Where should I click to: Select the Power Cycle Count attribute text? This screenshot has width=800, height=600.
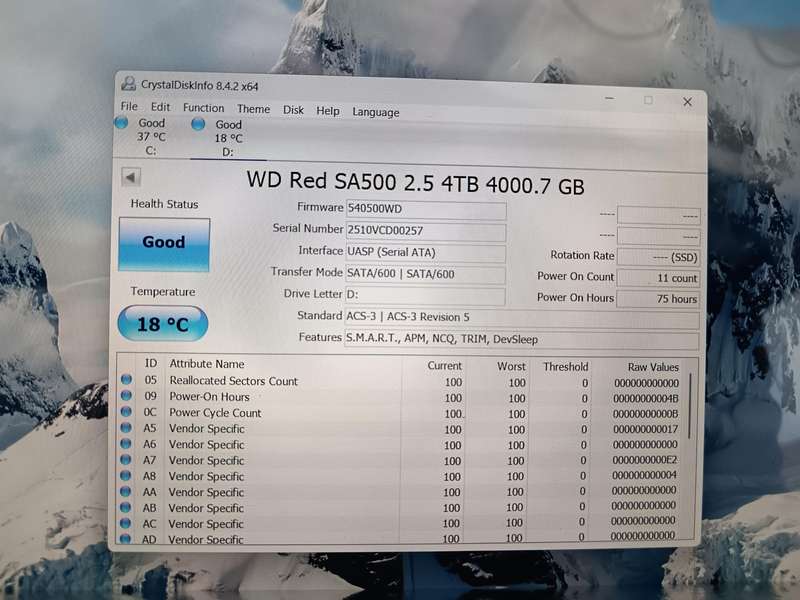[x=215, y=413]
